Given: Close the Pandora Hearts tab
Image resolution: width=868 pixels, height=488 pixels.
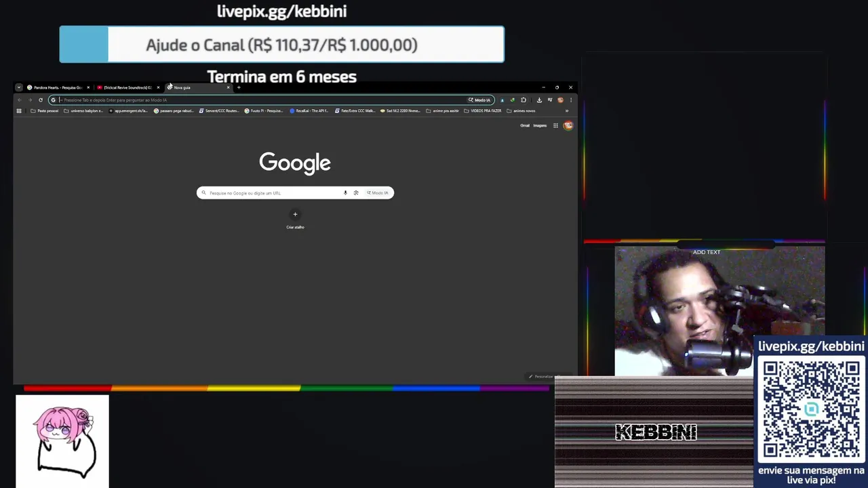Looking at the screenshot, I should [88, 87].
